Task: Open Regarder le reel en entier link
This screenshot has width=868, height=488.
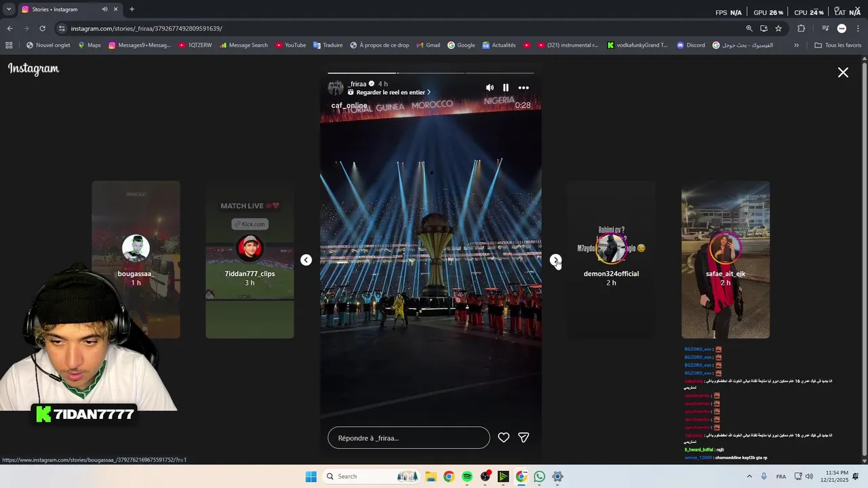Action: 389,92
